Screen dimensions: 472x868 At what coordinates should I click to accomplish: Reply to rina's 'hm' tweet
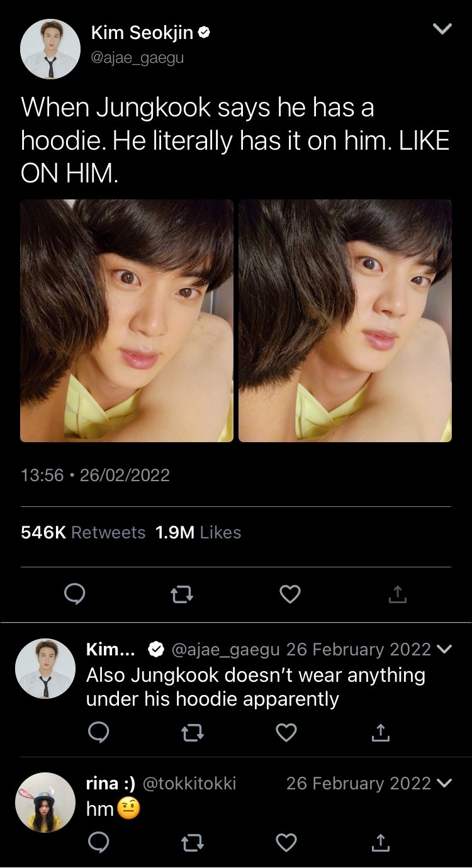[98, 843]
